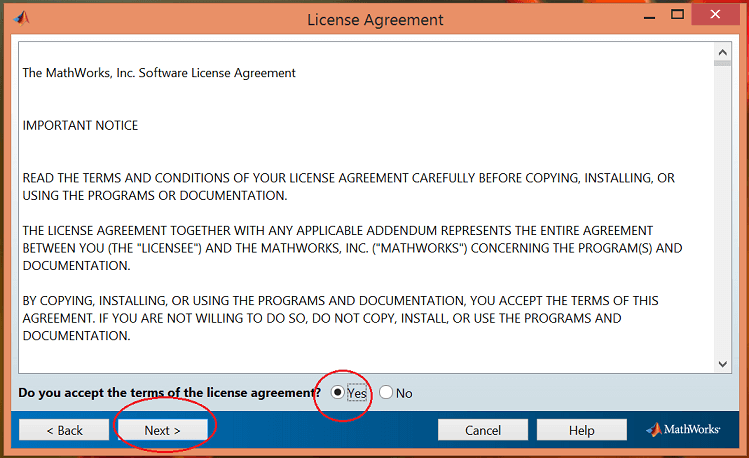Click the paragraph starting 'THE LICENSE AGREEMENT TOGETHER'
The height and width of the screenshot is (458, 749).
click(x=352, y=248)
